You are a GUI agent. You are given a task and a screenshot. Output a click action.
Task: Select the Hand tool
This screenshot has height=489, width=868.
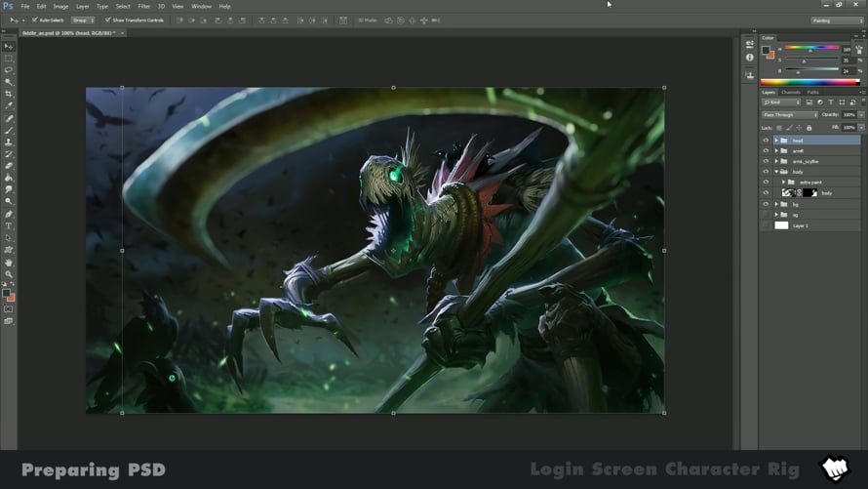pyautogui.click(x=9, y=263)
